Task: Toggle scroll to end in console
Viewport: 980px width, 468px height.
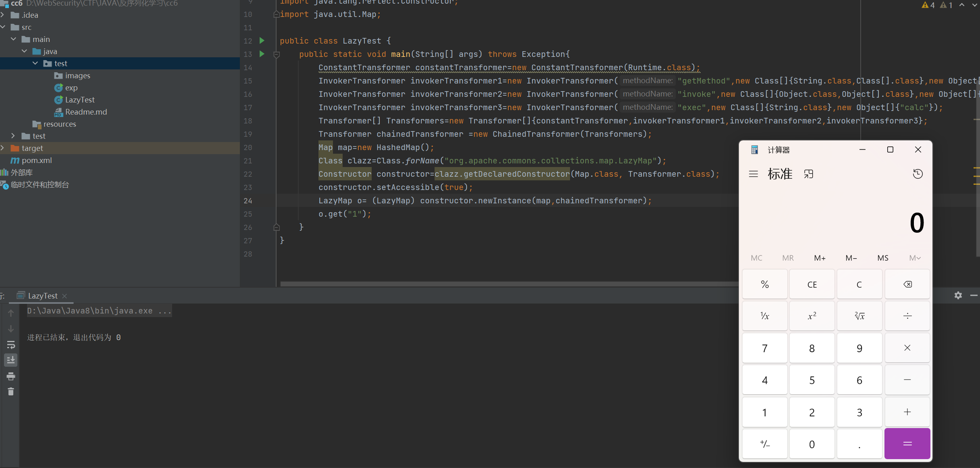Action: click(11, 360)
